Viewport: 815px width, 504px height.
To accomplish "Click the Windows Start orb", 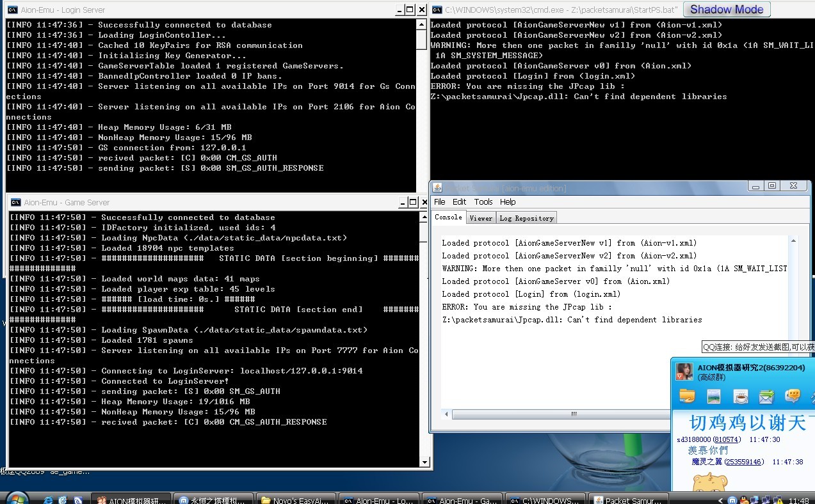I will [x=16, y=499].
